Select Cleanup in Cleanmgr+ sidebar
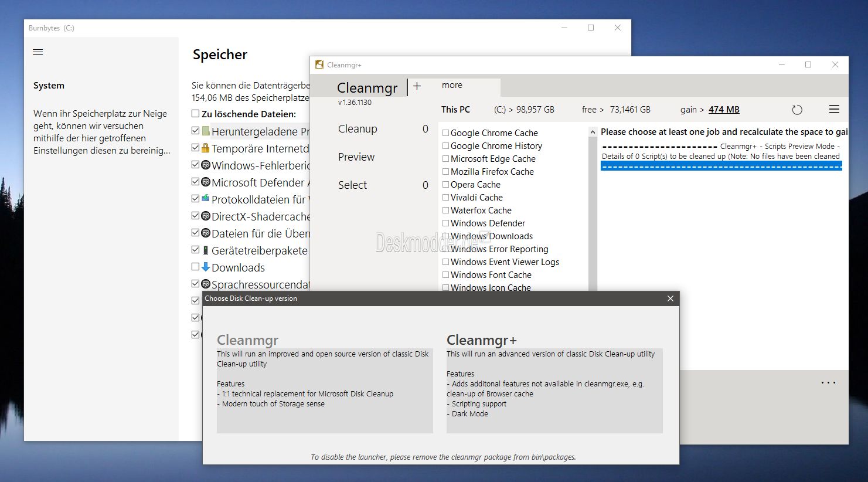Screen dimensions: 868x482 (x=358, y=129)
